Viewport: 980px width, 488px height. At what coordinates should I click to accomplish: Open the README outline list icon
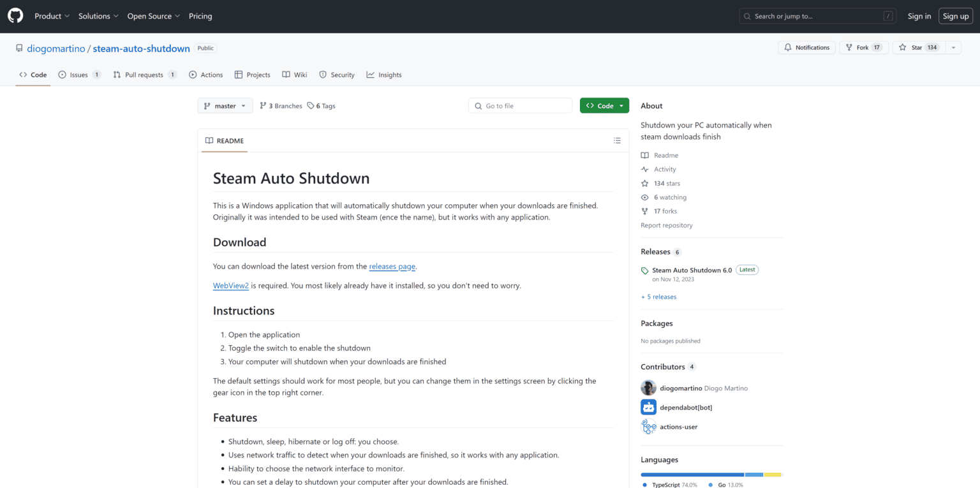pos(617,140)
